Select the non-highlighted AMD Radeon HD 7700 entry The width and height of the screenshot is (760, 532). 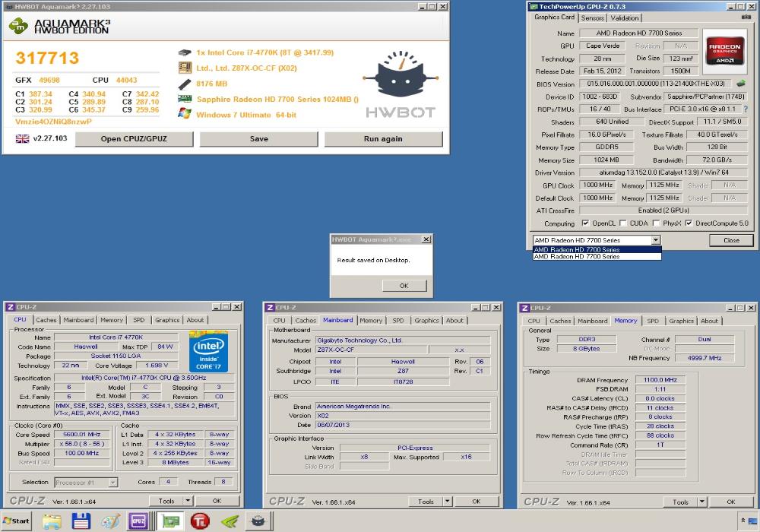point(597,256)
